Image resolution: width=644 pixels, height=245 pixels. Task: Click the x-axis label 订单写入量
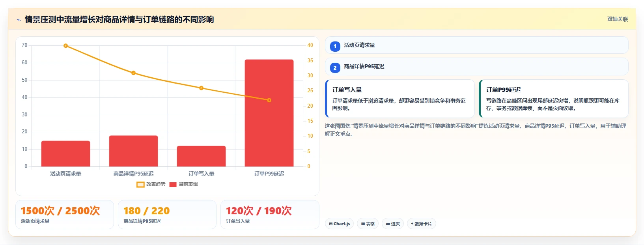point(201,174)
